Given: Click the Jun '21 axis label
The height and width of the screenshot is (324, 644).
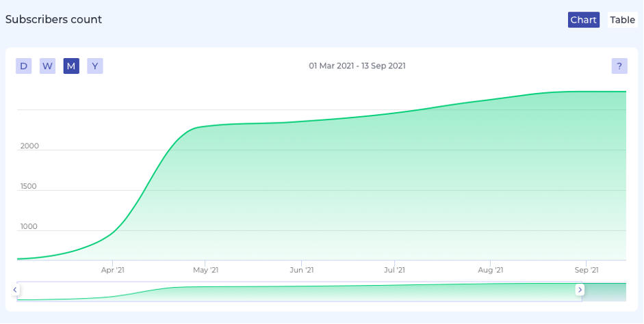Looking at the screenshot, I should click(x=301, y=270).
